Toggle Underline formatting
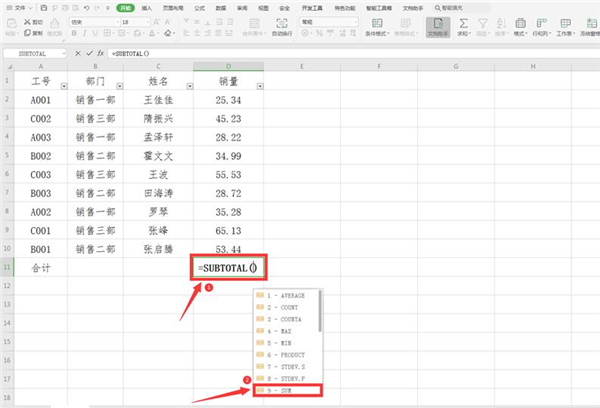This screenshot has height=408, width=600. (95, 33)
